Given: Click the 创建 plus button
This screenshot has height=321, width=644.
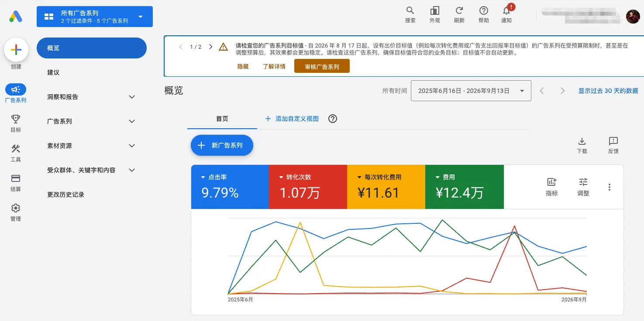Looking at the screenshot, I should 16,50.
